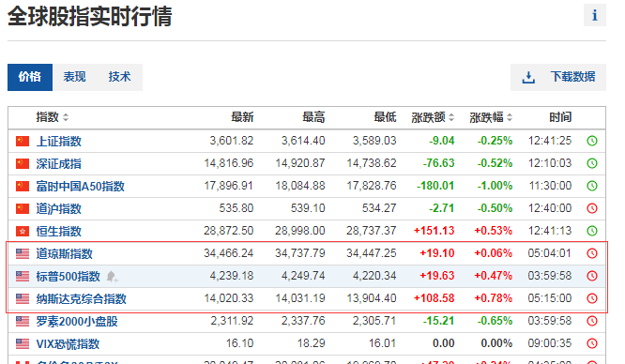Click the change value -76.63
This screenshot has height=364, width=625.
[x=438, y=163]
